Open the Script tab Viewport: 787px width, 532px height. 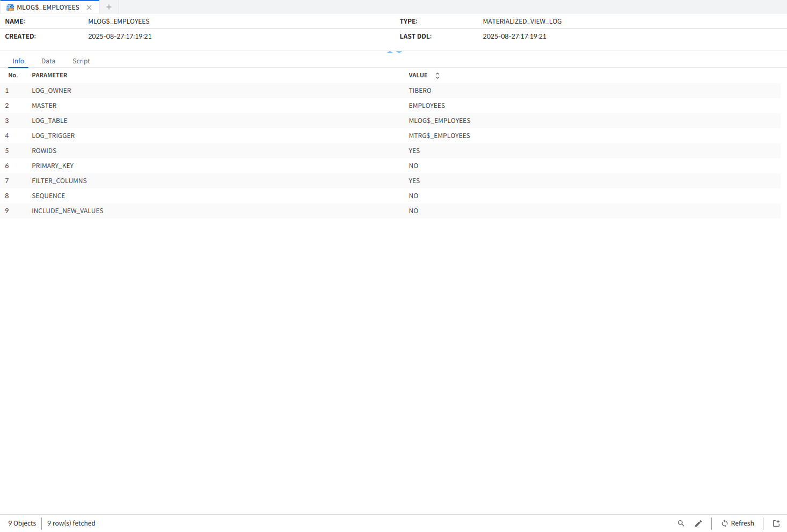[81, 61]
